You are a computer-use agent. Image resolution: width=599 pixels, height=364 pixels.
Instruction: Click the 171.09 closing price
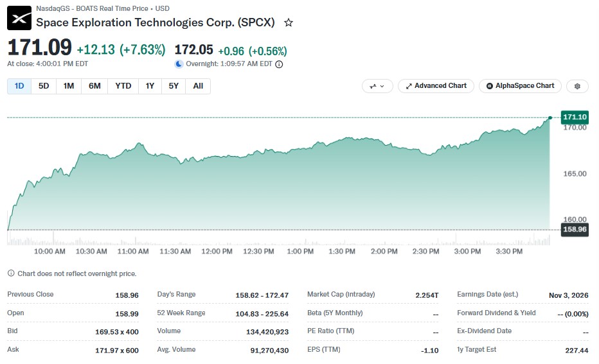click(x=40, y=48)
